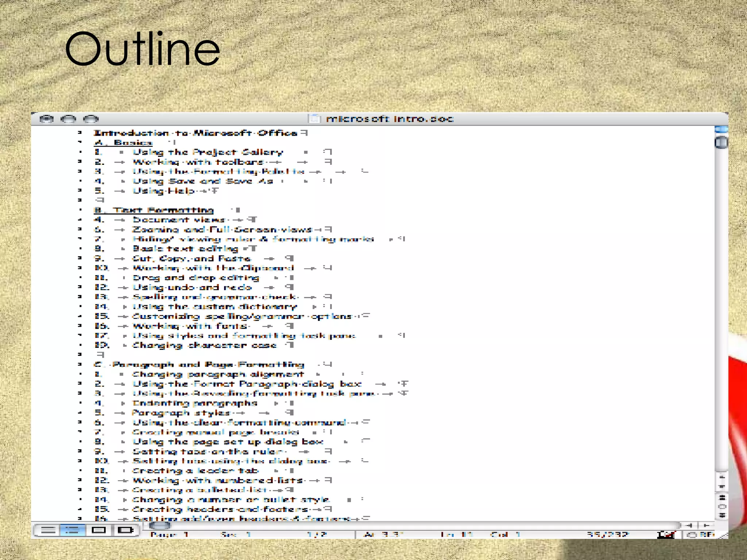This screenshot has width=747, height=560.
Task: Click the line "Using the Project Gallery"
Action: pos(208,152)
